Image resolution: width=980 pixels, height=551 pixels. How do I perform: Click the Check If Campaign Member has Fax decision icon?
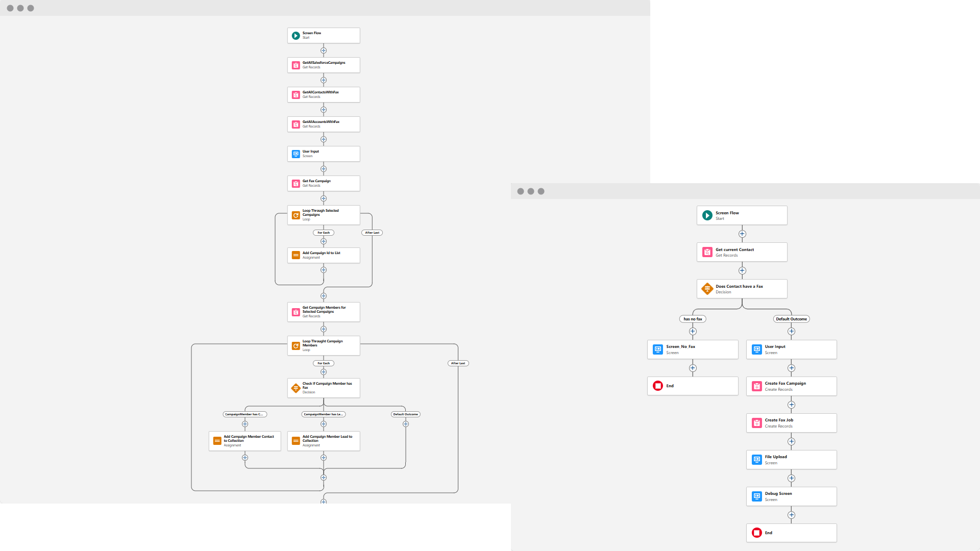pos(296,388)
